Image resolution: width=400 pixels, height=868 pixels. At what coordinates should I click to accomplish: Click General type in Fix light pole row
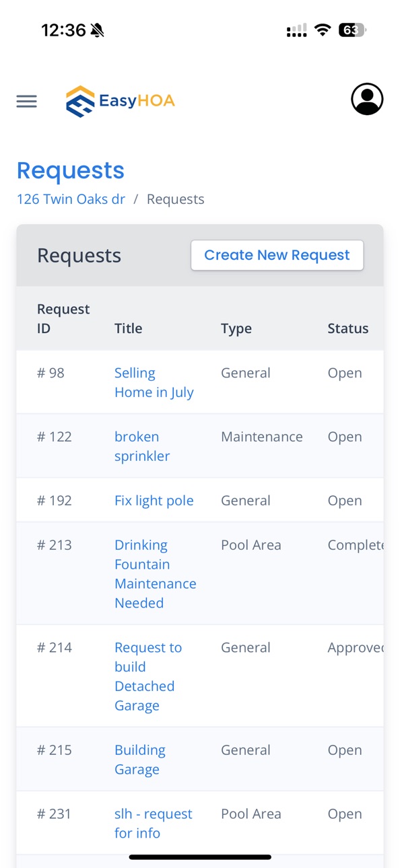click(246, 501)
